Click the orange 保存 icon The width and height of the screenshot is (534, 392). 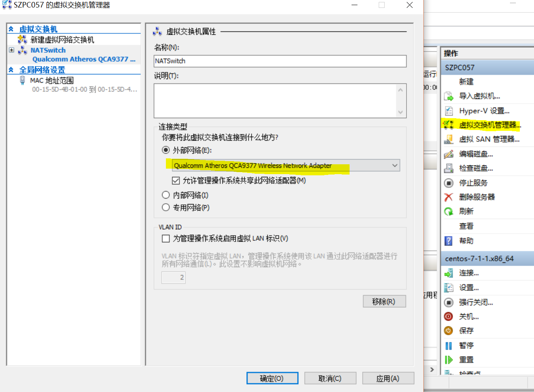[x=448, y=331]
